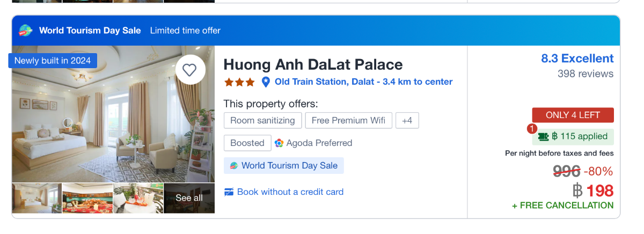Click the red notification badge showing 1

point(532,129)
